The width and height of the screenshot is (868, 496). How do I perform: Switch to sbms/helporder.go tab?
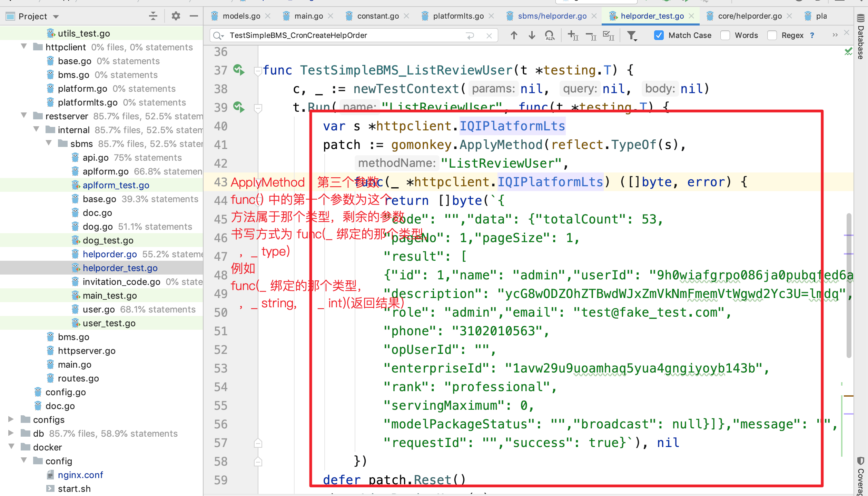552,16
